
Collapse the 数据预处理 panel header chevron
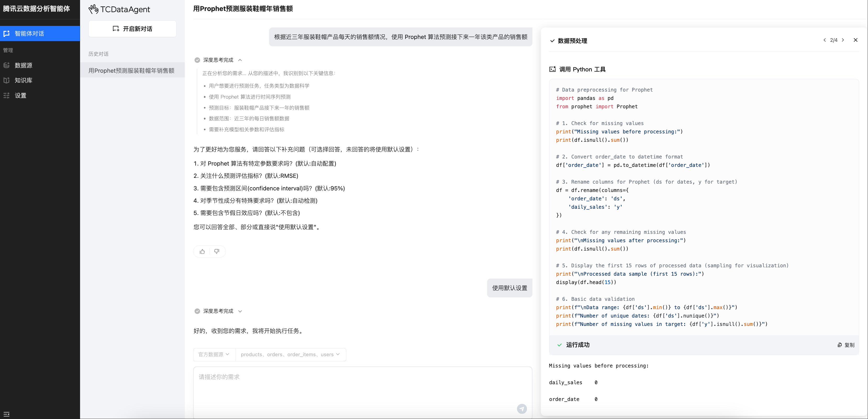(552, 41)
